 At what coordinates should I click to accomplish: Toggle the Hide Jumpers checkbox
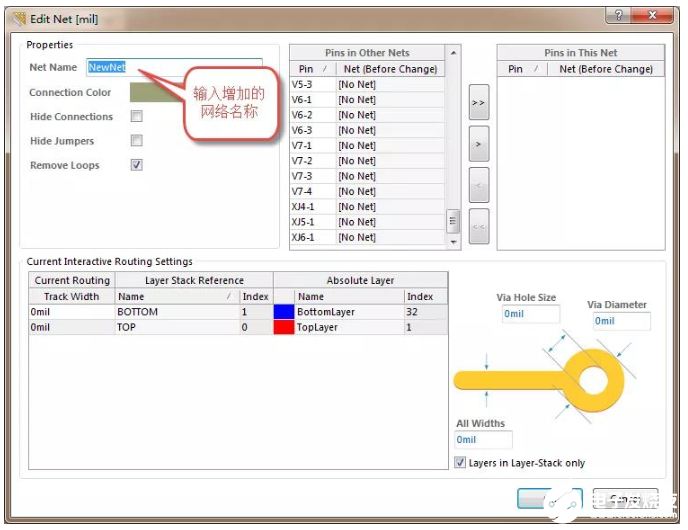pyautogui.click(x=137, y=140)
